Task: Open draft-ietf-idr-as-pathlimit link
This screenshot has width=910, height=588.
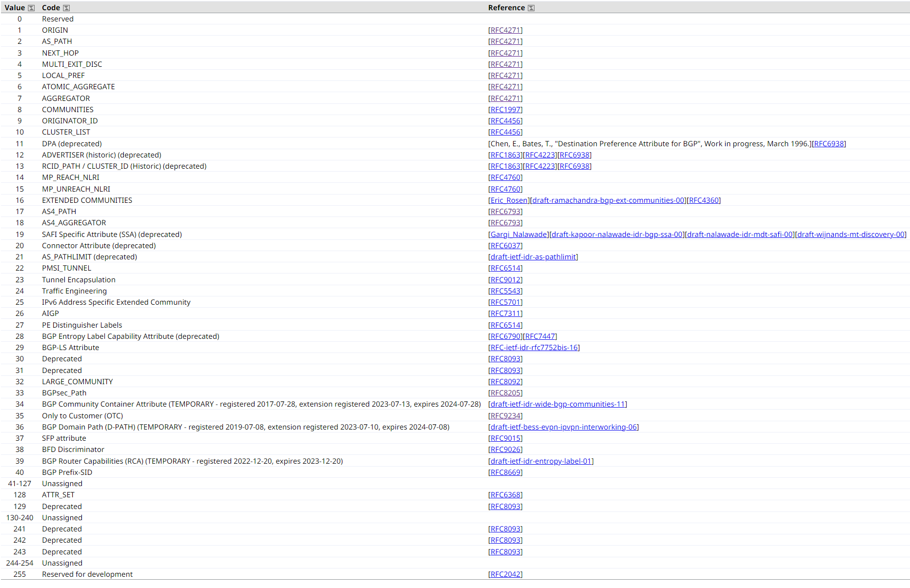Action: tap(533, 257)
